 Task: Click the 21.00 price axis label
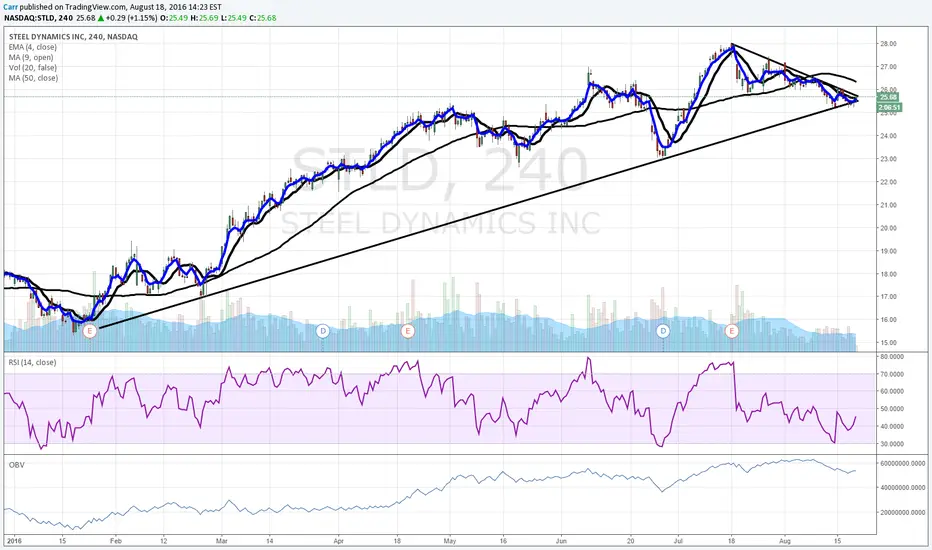click(x=888, y=205)
